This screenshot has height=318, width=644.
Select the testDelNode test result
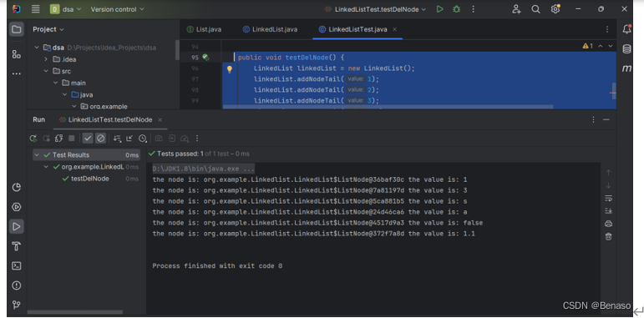tap(90, 179)
